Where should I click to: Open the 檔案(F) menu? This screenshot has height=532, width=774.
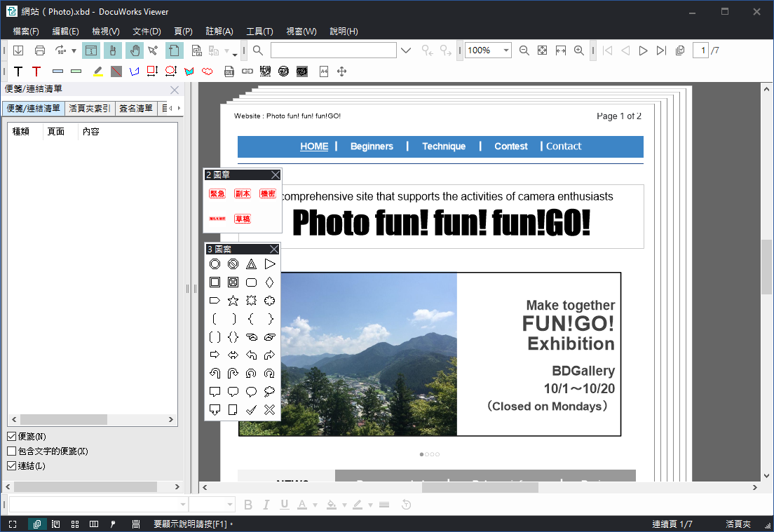[x=26, y=31]
